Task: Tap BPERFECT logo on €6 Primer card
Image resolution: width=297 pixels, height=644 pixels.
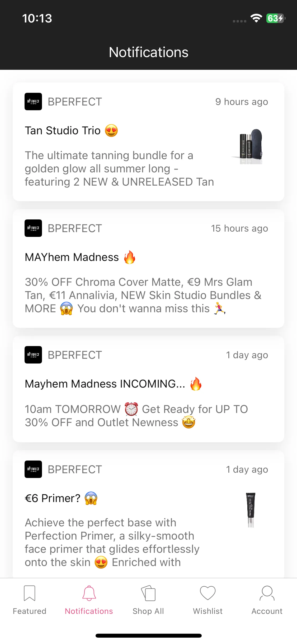Action: (x=33, y=469)
